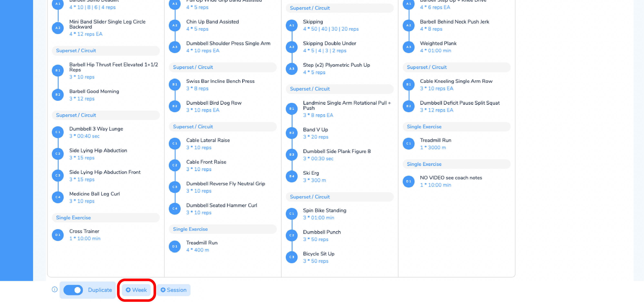Select B1 badge Swiss Bar Incline Bench Press
This screenshot has width=644, height=303.
pyautogui.click(x=175, y=84)
